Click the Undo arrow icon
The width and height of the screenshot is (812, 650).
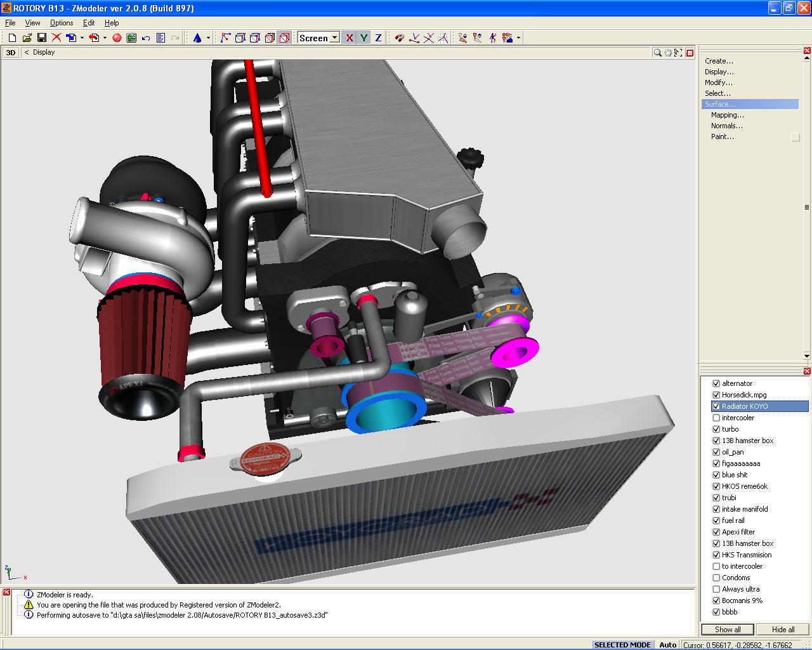coord(146,38)
